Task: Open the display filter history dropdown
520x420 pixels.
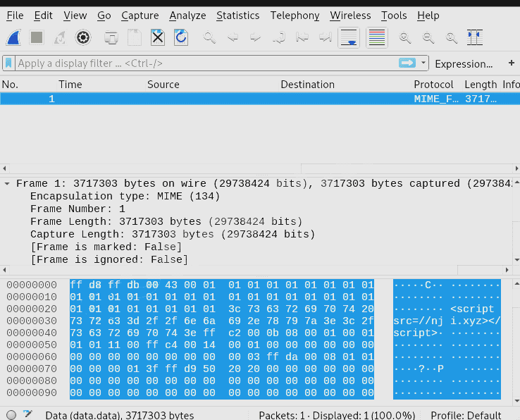Action: (423, 63)
